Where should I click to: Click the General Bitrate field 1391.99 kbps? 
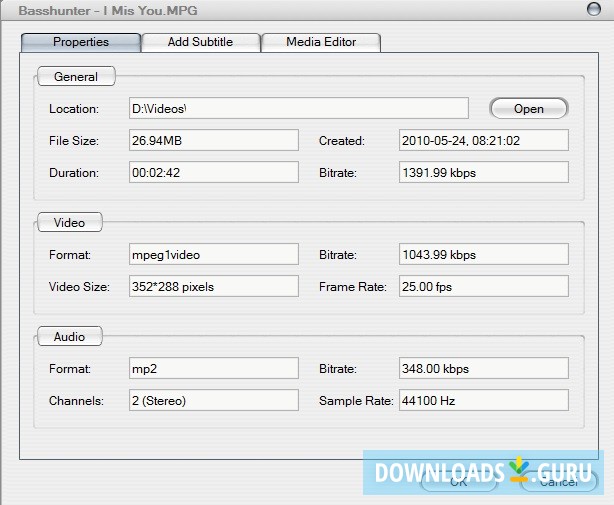[x=484, y=172]
